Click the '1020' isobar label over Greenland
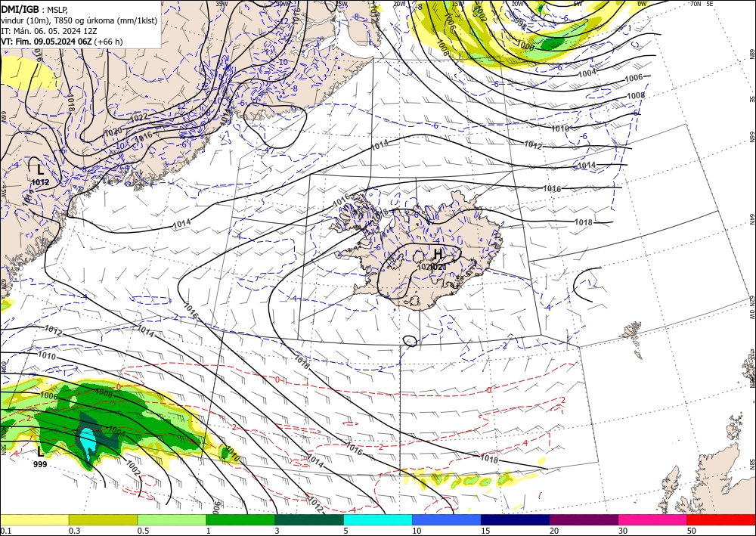756x536 pixels. coord(113,132)
